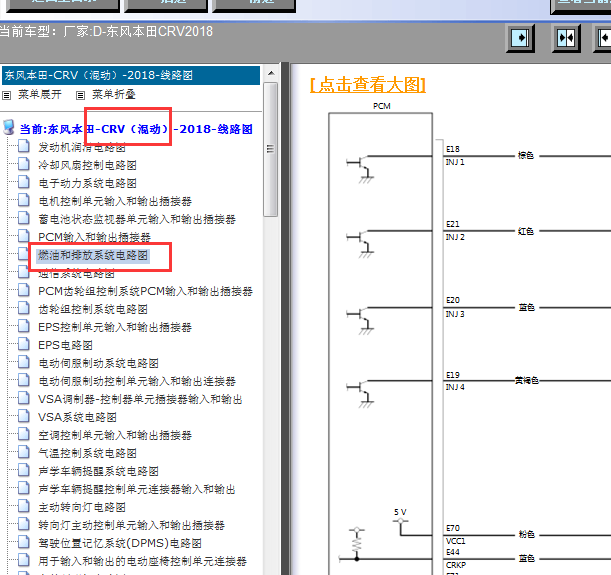The width and height of the screenshot is (611, 575).
Task: Open 主动转向灯电路图
Action: 82,507
